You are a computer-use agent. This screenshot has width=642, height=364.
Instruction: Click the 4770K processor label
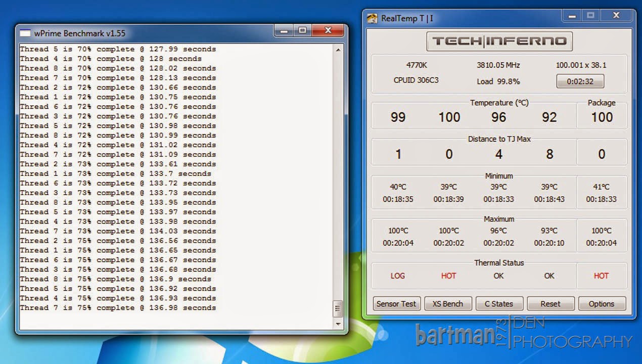pos(417,65)
